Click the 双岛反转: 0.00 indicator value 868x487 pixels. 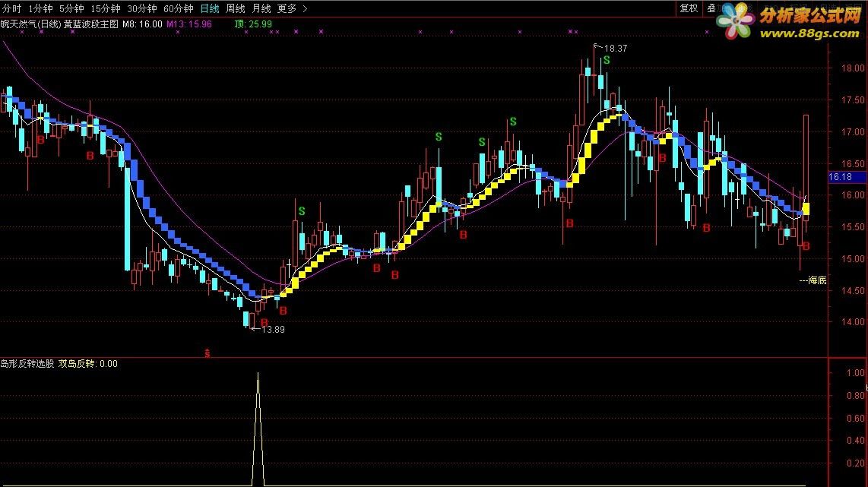click(88, 364)
